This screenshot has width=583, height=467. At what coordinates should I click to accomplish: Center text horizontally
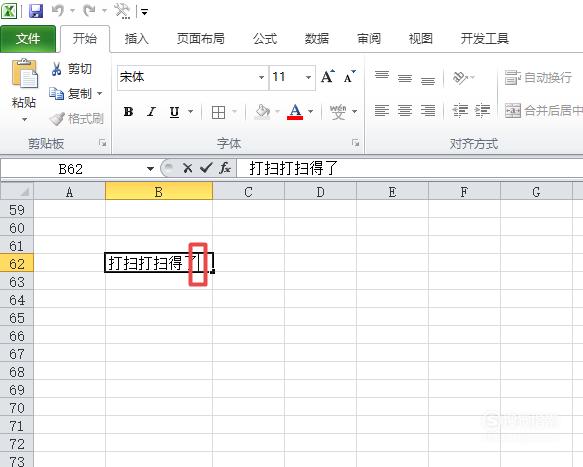[405, 110]
